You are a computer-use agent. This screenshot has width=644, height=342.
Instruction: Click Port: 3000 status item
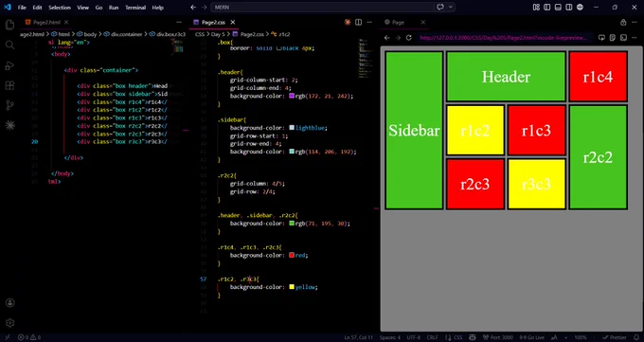coord(498,337)
